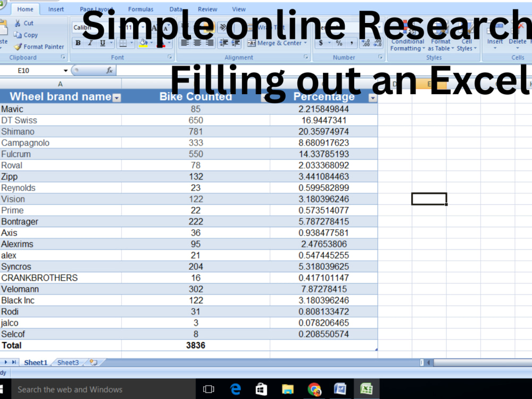Open the Windows Store taskbar icon
Image resolution: width=532 pixels, height=399 pixels.
click(x=261, y=389)
